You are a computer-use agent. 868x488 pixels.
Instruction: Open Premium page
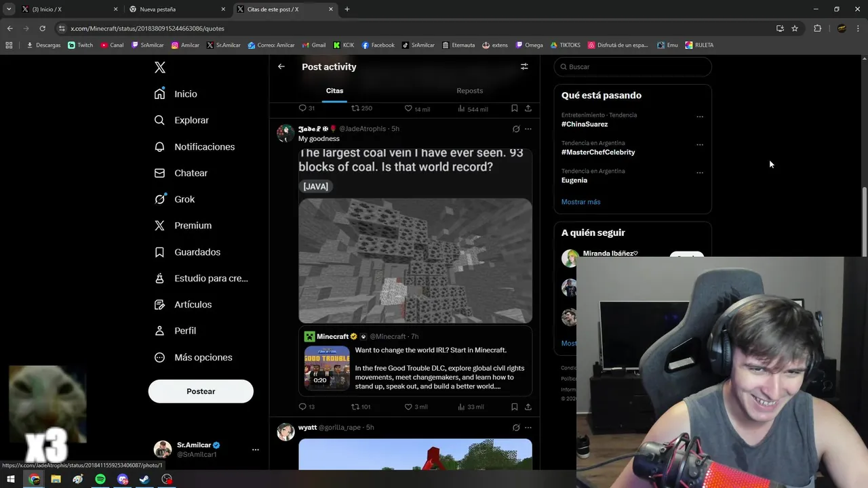coord(182,225)
